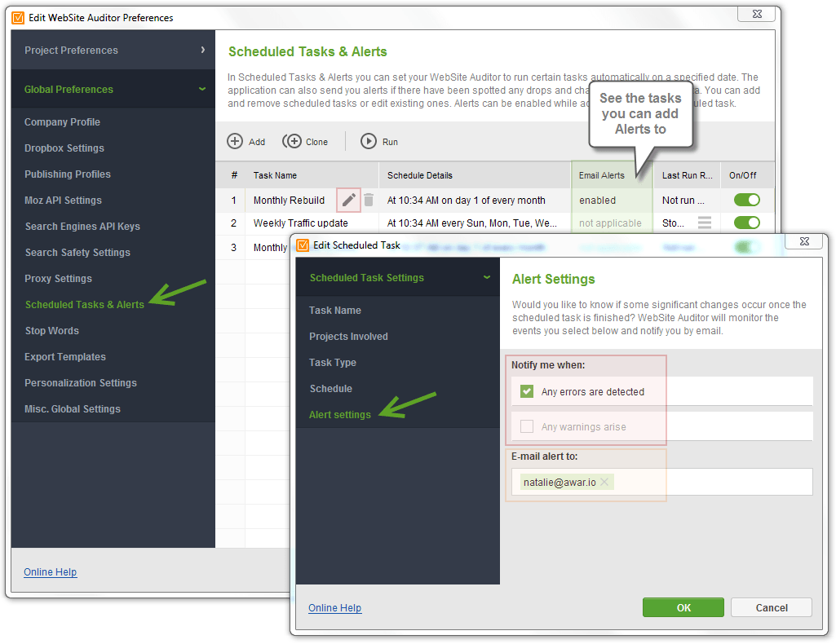
Task: Click the Clone task icon
Action: coord(292,141)
